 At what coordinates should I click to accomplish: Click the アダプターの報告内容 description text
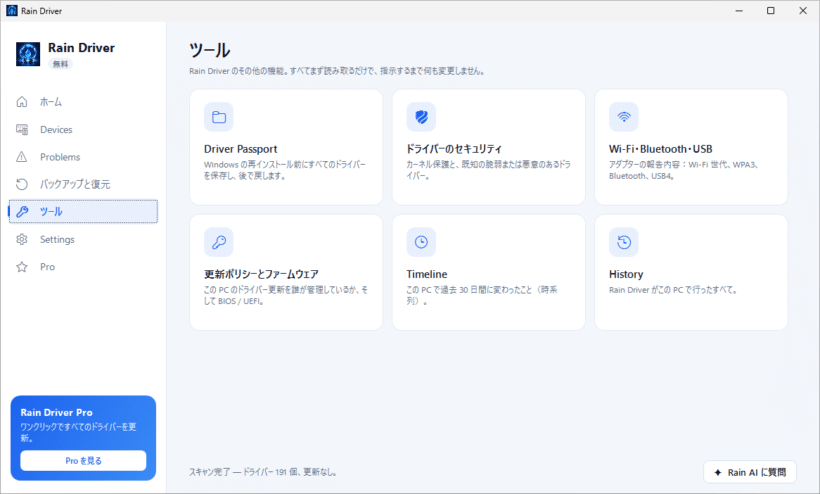click(x=683, y=170)
